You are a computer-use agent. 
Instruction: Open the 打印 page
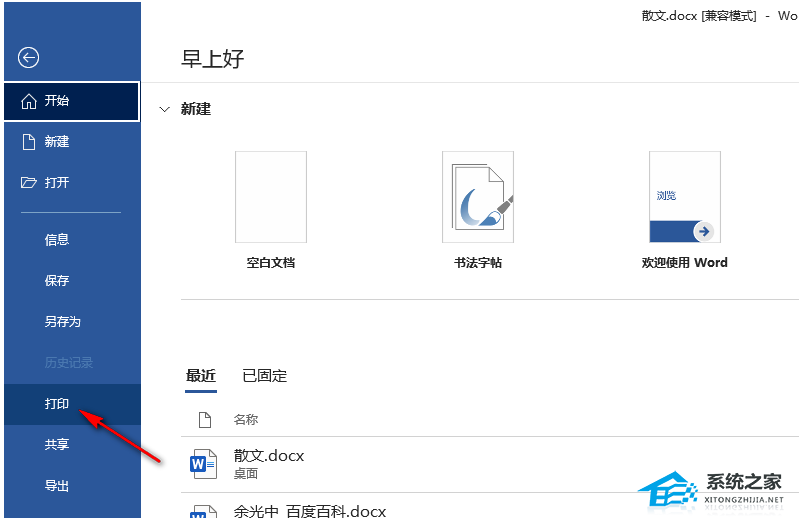[x=72, y=404]
